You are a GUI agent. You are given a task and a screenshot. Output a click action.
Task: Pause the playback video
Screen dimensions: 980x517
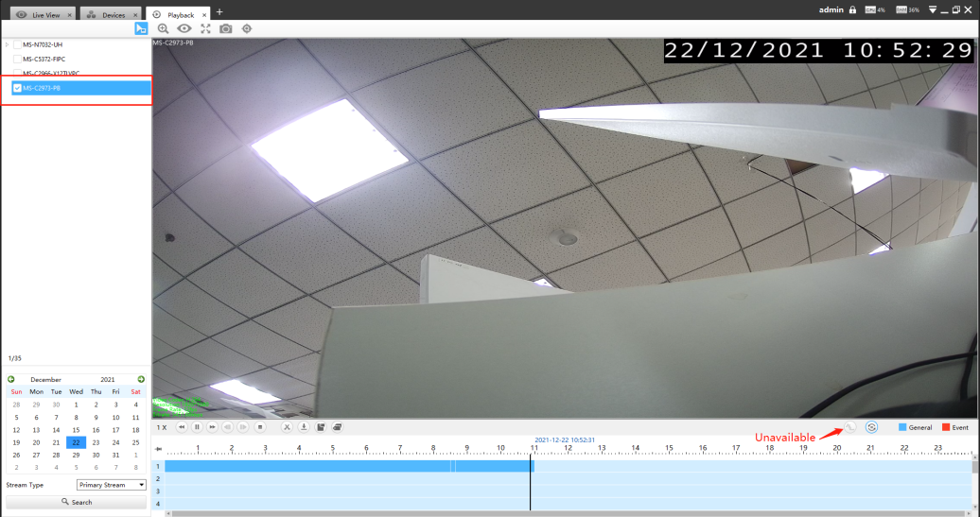(x=197, y=427)
